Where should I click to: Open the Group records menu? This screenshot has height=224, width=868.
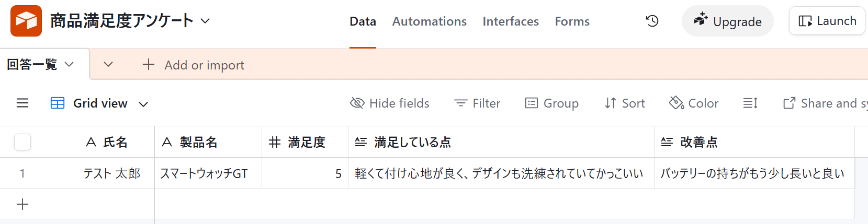552,103
